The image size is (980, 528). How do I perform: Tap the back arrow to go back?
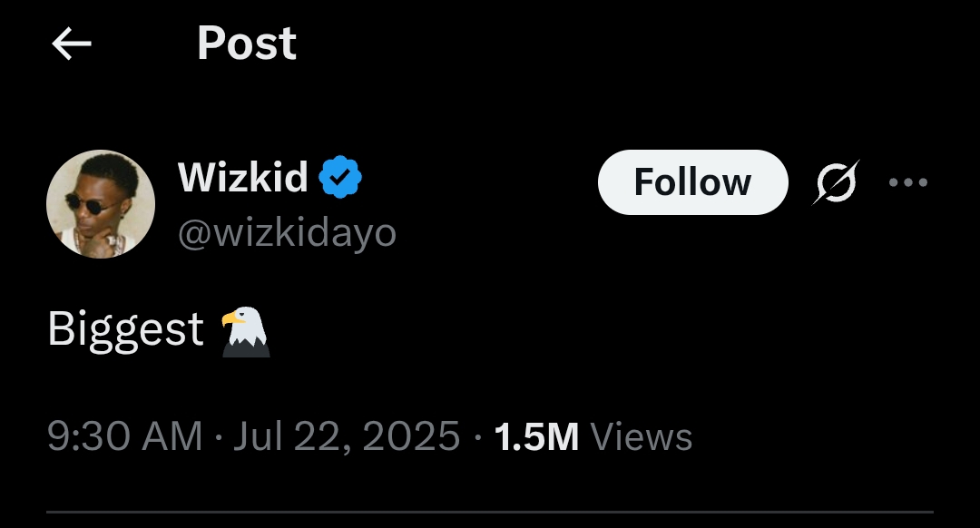[x=72, y=44]
